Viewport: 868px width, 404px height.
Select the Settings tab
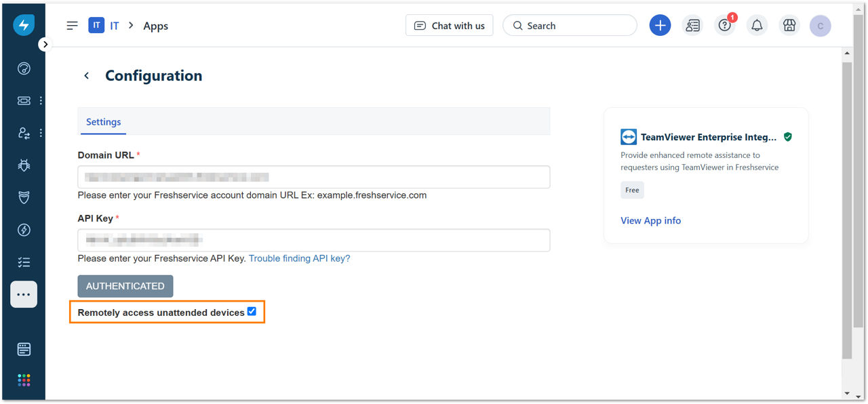[103, 122]
